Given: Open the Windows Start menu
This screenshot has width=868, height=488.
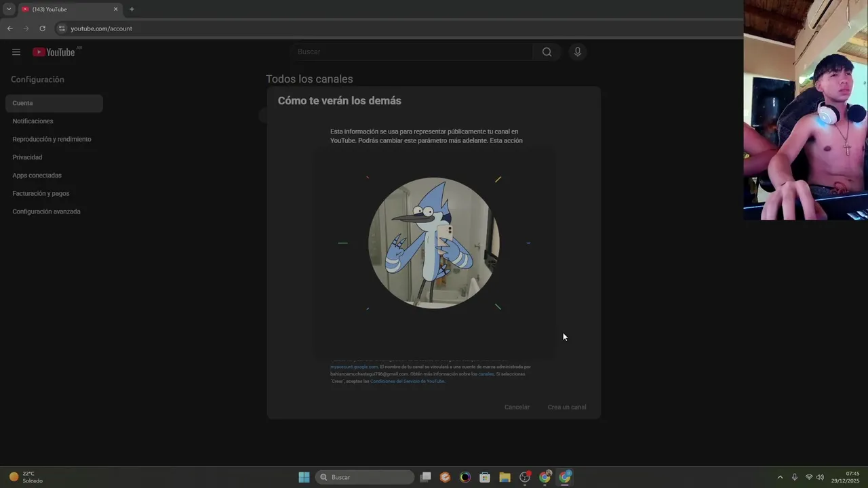Looking at the screenshot, I should 304,477.
